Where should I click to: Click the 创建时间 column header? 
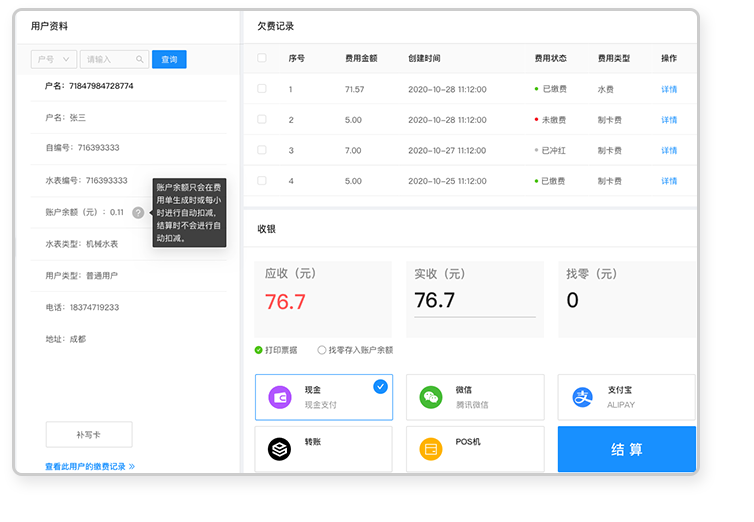(x=424, y=58)
